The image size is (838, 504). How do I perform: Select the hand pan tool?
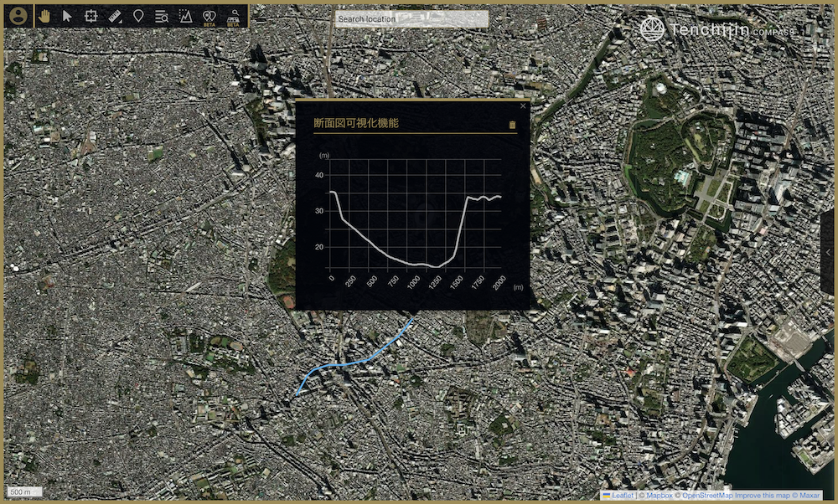[44, 16]
